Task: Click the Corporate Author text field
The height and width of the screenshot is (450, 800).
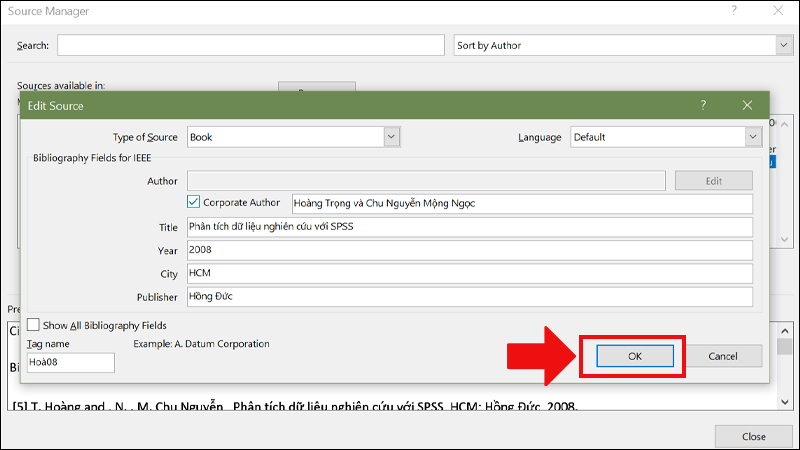Action: [520, 204]
